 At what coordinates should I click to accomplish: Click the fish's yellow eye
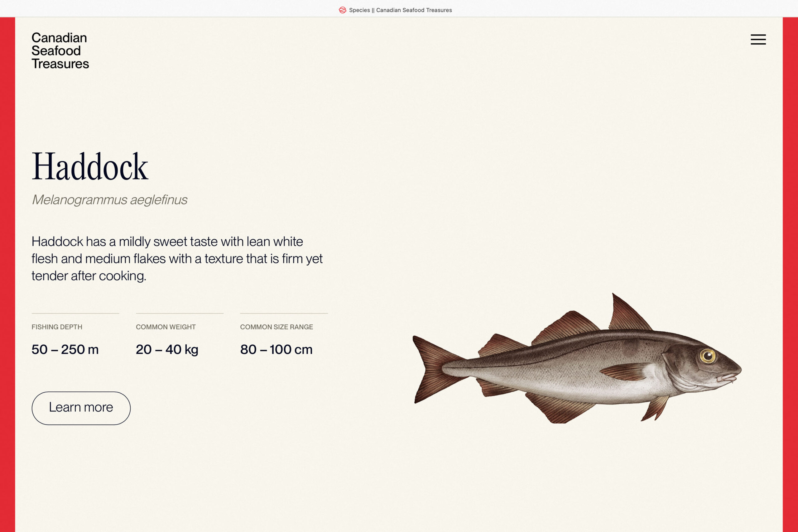[708, 356]
